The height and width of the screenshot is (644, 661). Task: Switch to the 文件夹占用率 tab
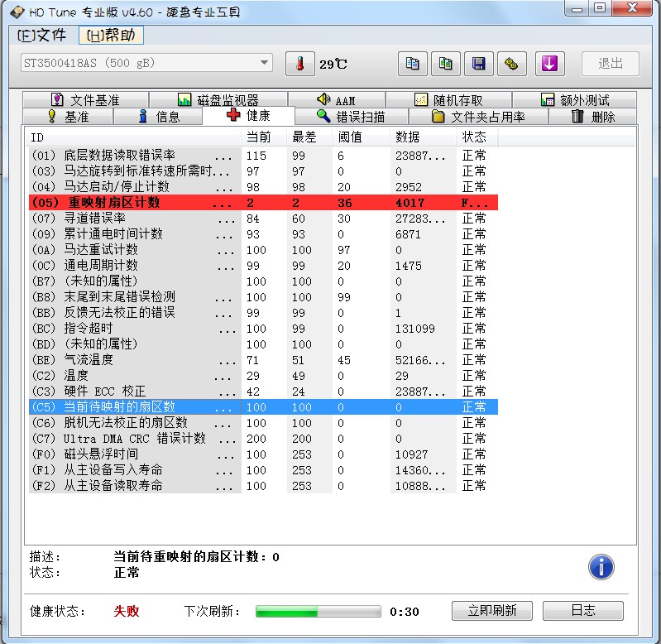(x=478, y=117)
